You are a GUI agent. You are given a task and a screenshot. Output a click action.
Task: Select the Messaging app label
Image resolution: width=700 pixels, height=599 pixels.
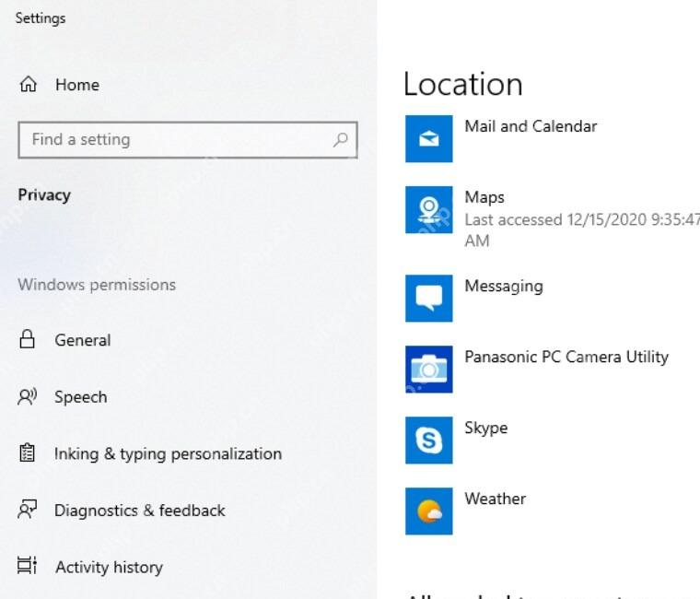pos(504,287)
